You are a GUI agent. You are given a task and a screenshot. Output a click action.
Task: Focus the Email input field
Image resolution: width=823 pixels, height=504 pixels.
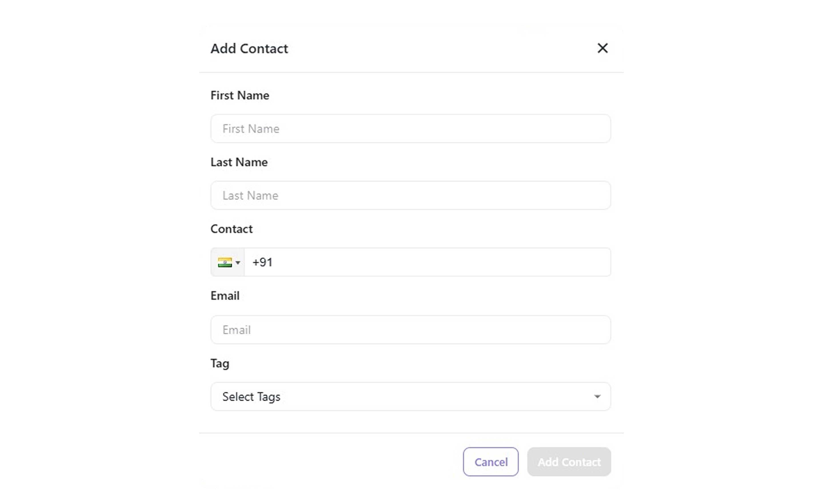click(410, 330)
